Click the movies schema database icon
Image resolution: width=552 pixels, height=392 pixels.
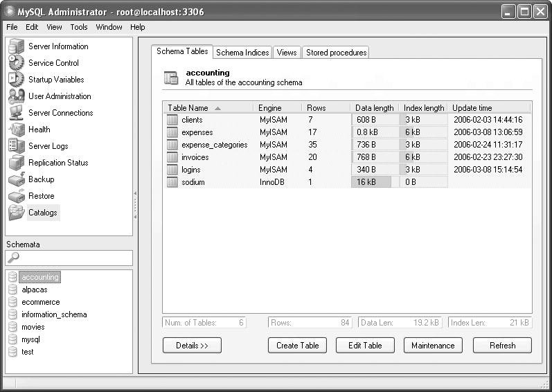coord(12,327)
